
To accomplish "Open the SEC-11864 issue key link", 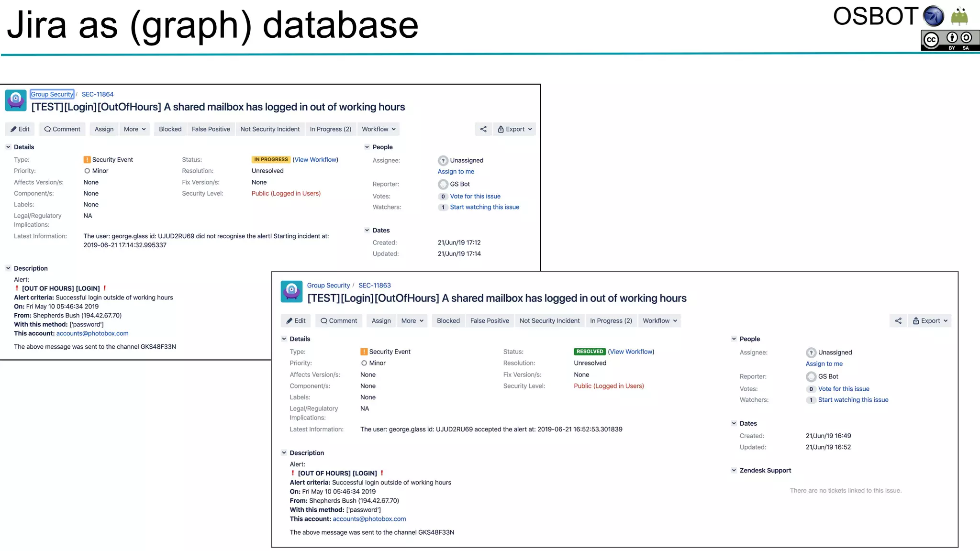I will (98, 94).
